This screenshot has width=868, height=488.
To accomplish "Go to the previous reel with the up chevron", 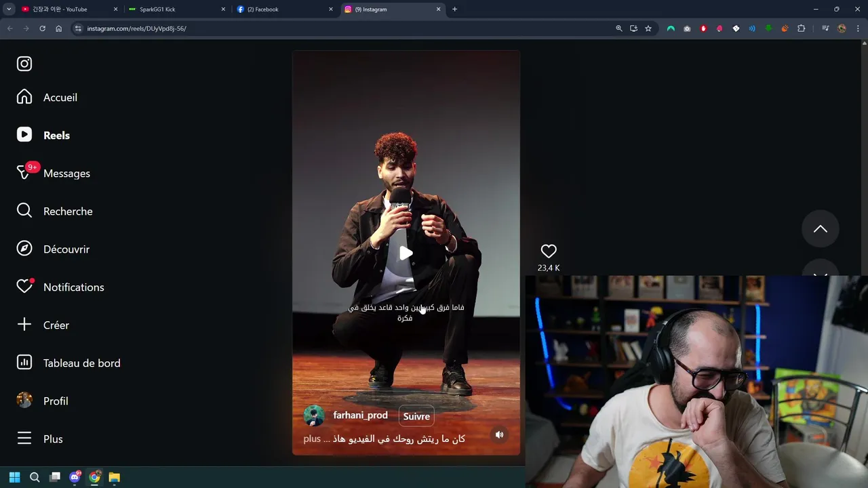I will point(821,229).
